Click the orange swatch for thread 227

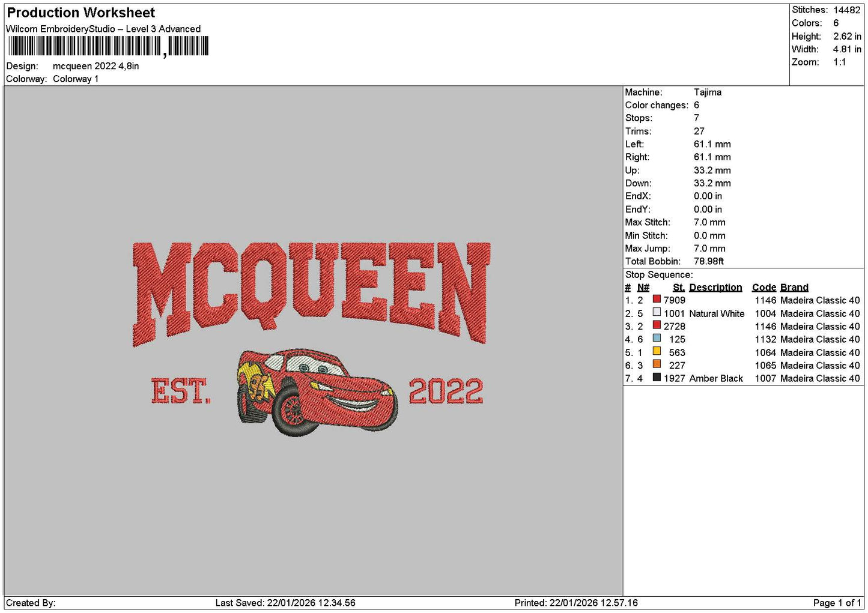click(x=657, y=364)
